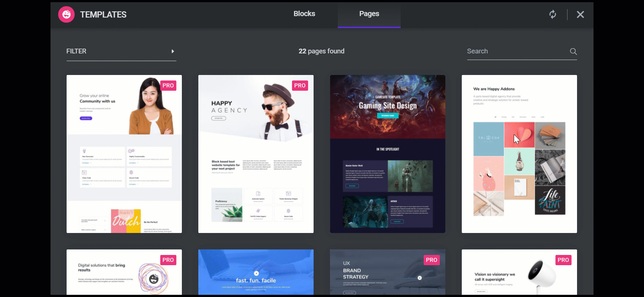Click the refresh templates sync icon

pyautogui.click(x=553, y=14)
